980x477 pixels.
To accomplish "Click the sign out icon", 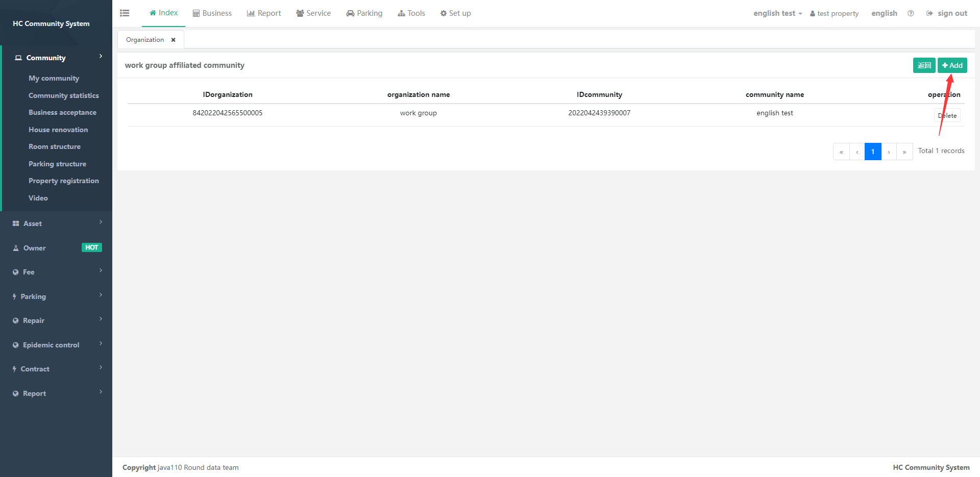I will (929, 13).
